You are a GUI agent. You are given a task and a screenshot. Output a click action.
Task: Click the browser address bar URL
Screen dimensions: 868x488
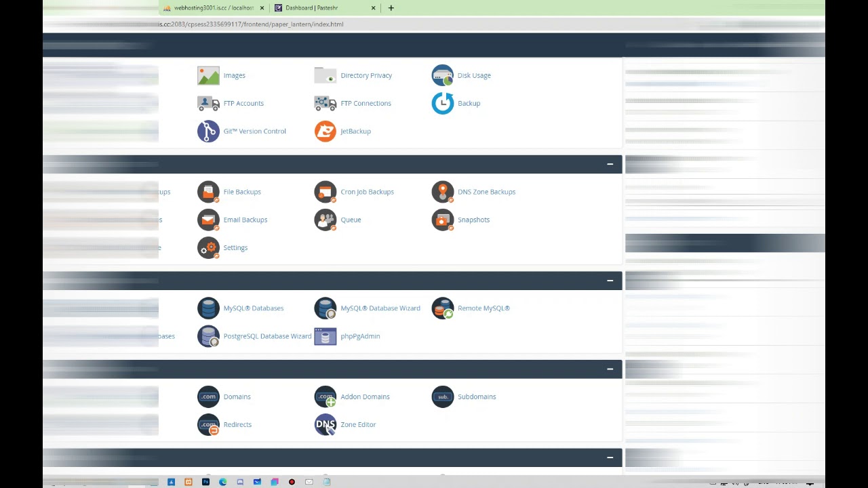tap(251, 24)
